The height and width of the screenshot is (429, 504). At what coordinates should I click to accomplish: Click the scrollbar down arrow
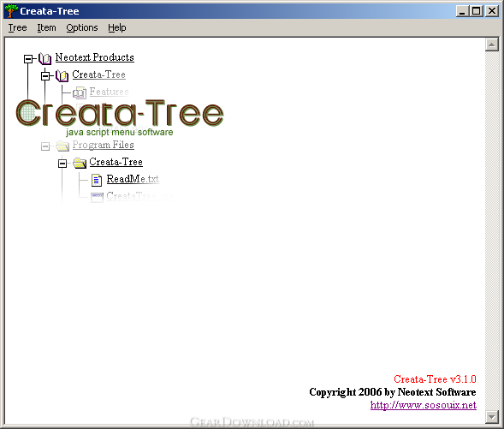pyautogui.click(x=492, y=417)
